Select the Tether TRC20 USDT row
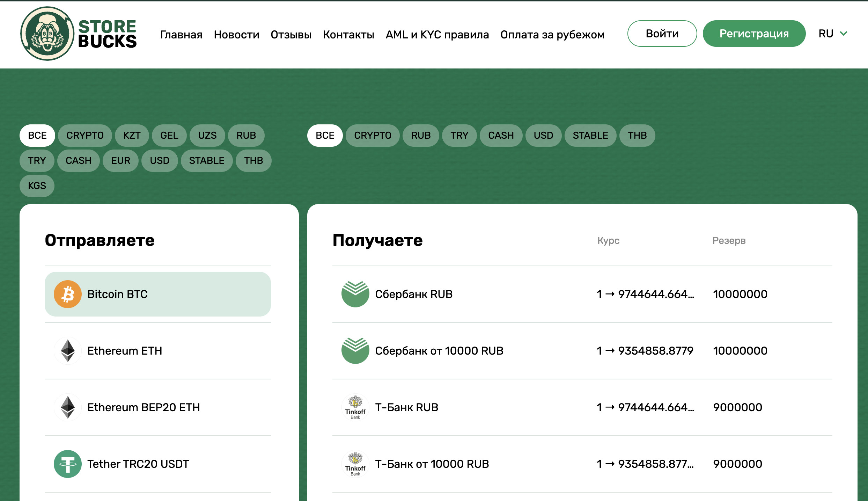This screenshot has width=868, height=501. (x=158, y=464)
